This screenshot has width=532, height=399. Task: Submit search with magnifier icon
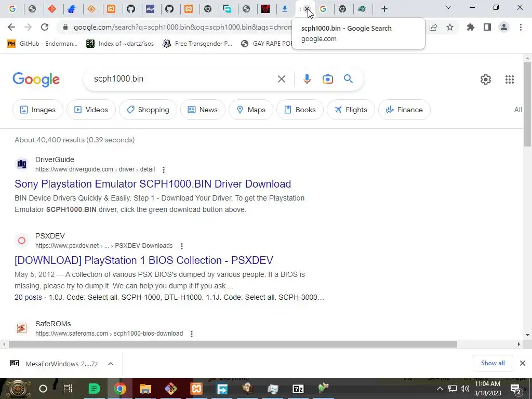click(x=348, y=79)
